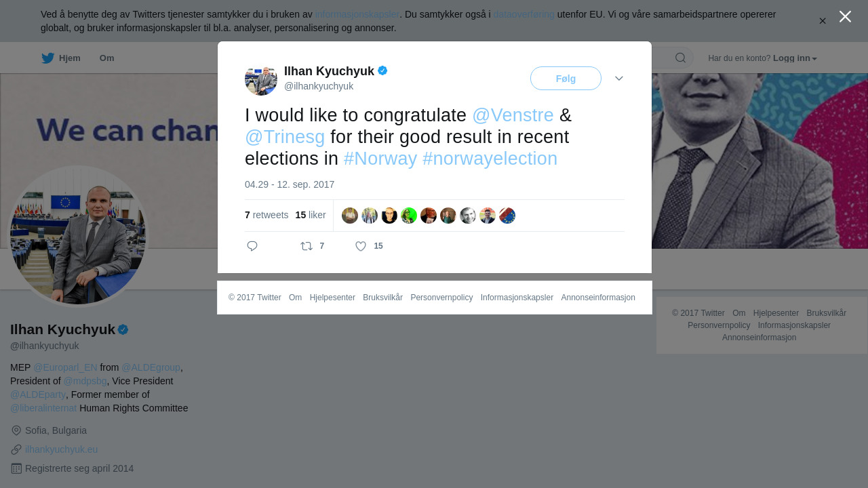This screenshot has width=868, height=488.
Task: Open the Logg inn dropdown
Action: pyautogui.click(x=795, y=58)
